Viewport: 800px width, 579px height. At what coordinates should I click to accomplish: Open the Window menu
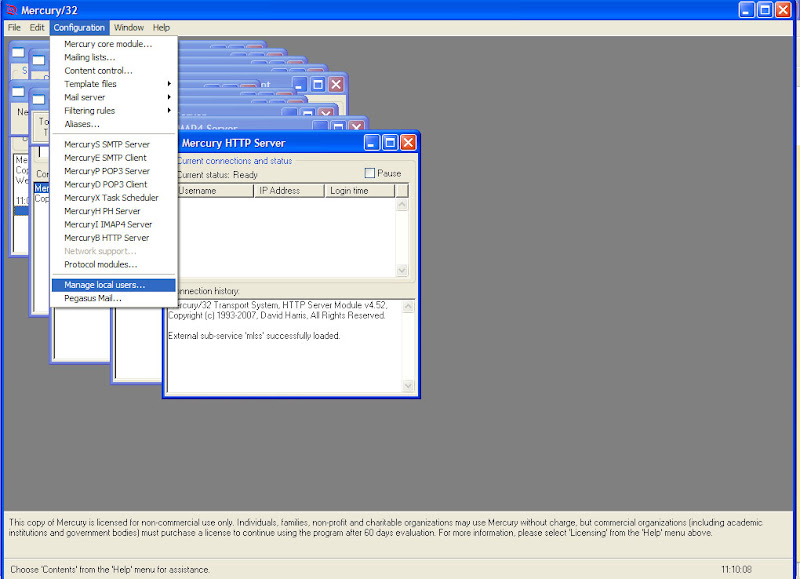click(x=129, y=28)
